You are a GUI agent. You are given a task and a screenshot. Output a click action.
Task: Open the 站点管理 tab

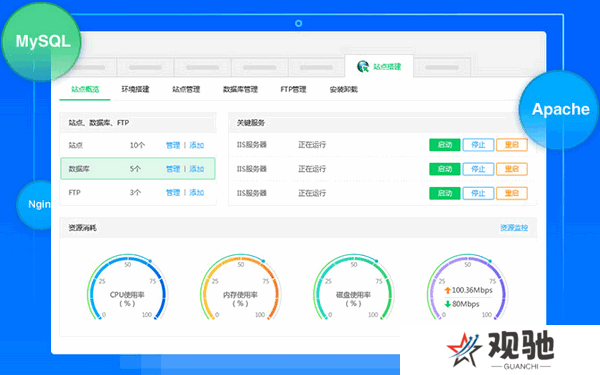pyautogui.click(x=186, y=90)
